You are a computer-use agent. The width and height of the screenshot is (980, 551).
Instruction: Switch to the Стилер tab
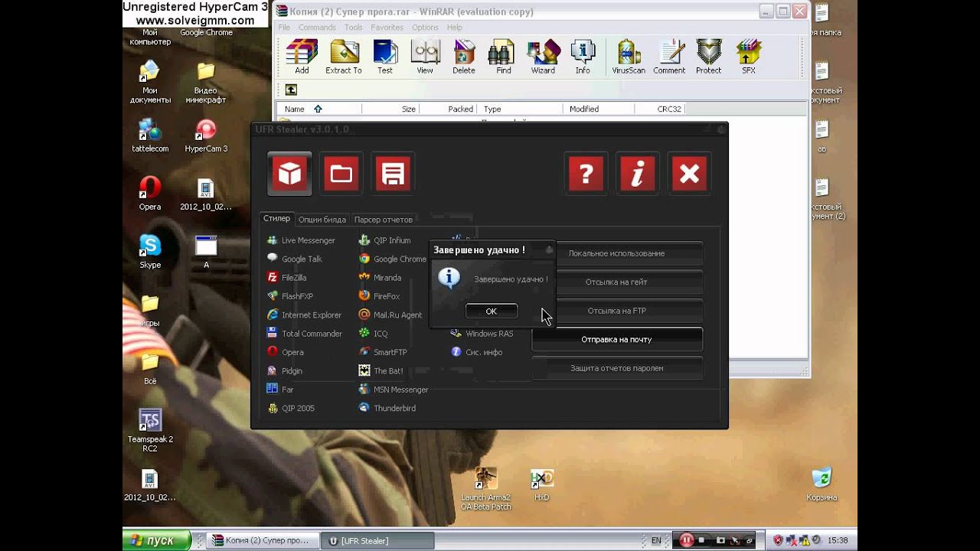click(x=277, y=219)
